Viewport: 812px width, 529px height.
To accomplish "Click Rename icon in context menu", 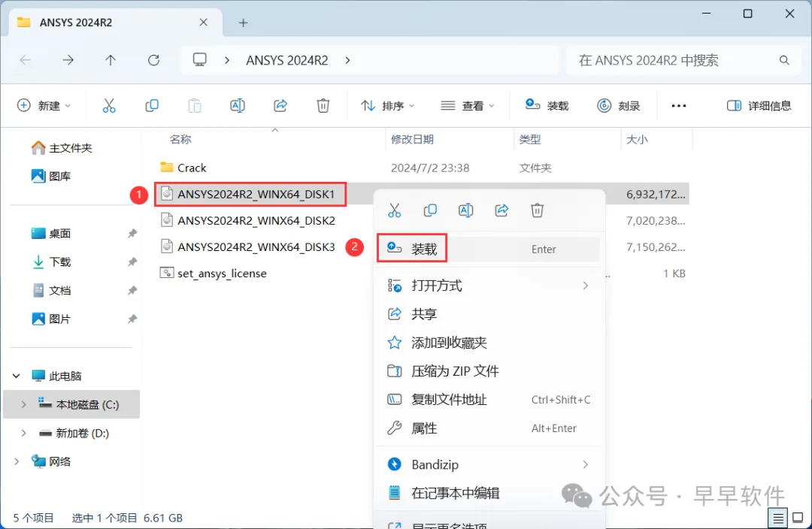I will (465, 210).
